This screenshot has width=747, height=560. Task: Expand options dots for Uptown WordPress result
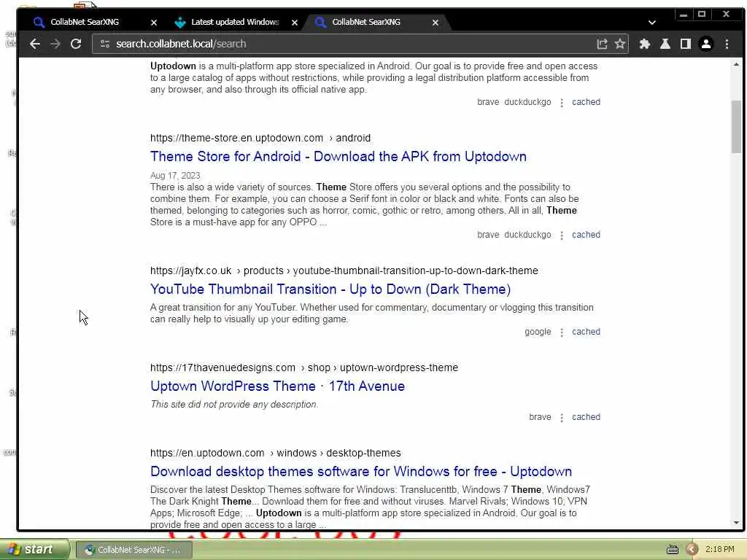pos(562,418)
